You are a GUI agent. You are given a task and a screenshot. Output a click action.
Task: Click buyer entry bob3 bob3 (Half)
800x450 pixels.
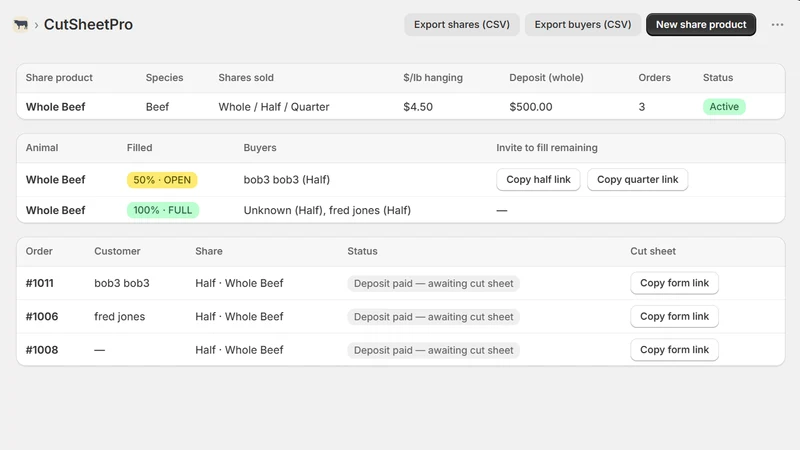pos(287,180)
